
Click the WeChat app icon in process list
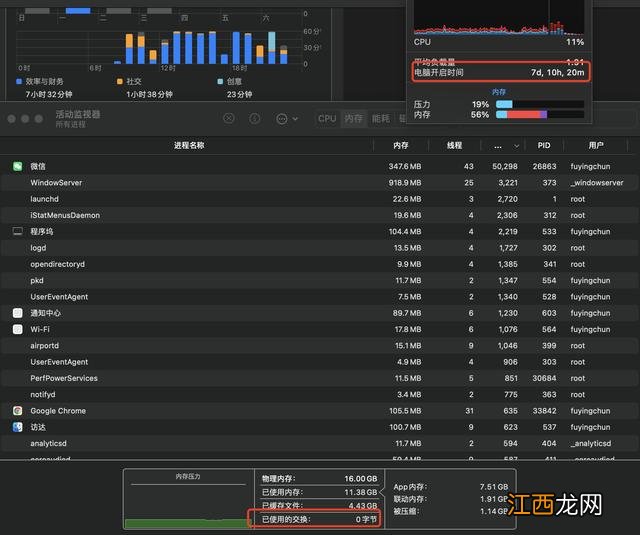pyautogui.click(x=18, y=166)
